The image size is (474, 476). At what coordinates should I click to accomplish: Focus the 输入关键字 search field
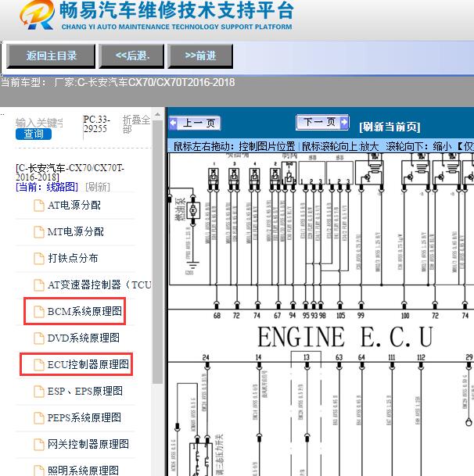(x=39, y=123)
